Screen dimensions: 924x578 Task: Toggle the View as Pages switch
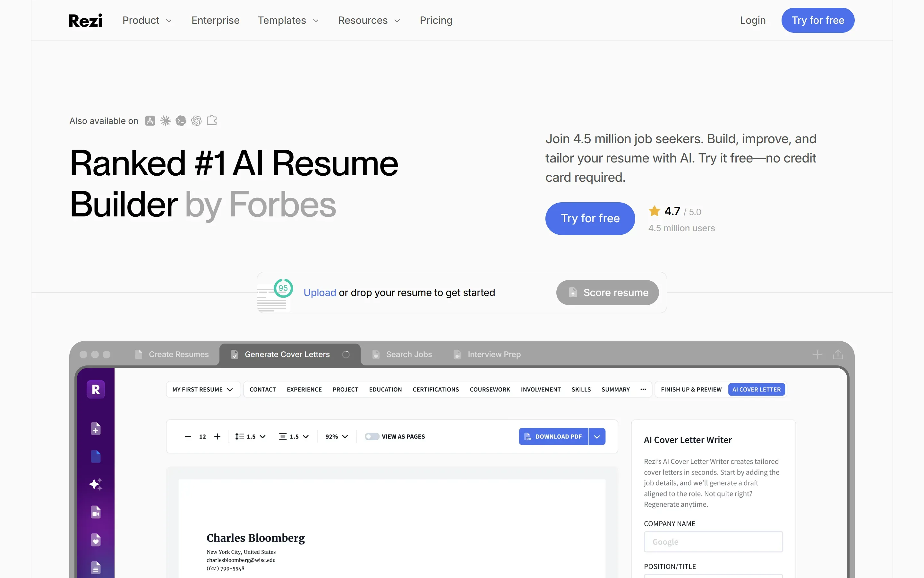[x=372, y=437]
